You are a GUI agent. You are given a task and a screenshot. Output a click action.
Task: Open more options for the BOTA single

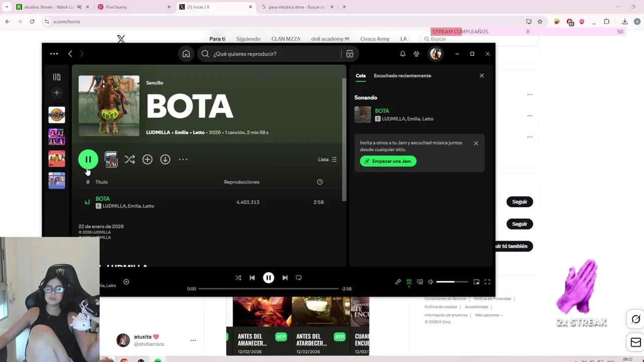pos(183,159)
